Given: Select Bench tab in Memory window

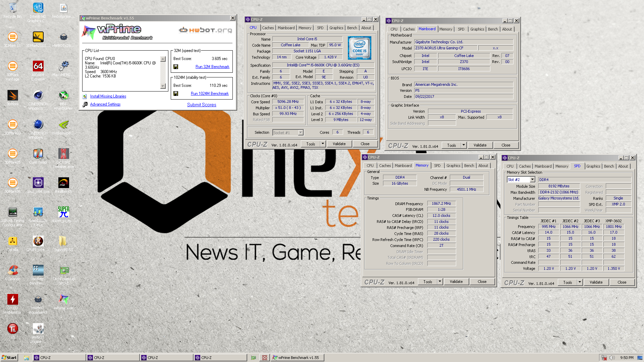Looking at the screenshot, I should pyautogui.click(x=469, y=166).
